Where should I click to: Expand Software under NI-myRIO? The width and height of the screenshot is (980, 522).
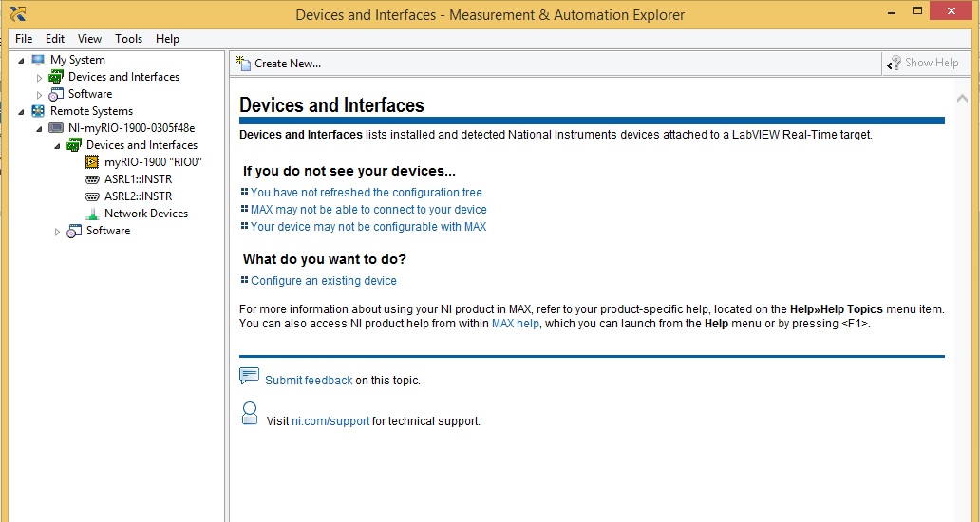pyautogui.click(x=58, y=232)
